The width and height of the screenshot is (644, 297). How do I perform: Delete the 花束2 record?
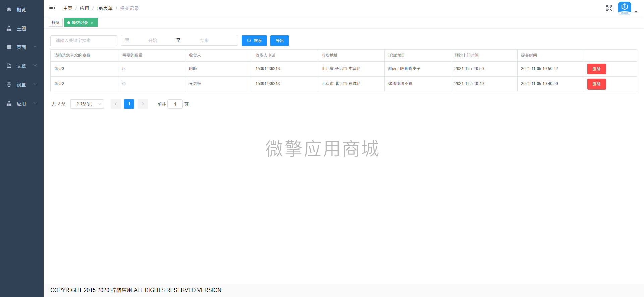click(x=596, y=84)
